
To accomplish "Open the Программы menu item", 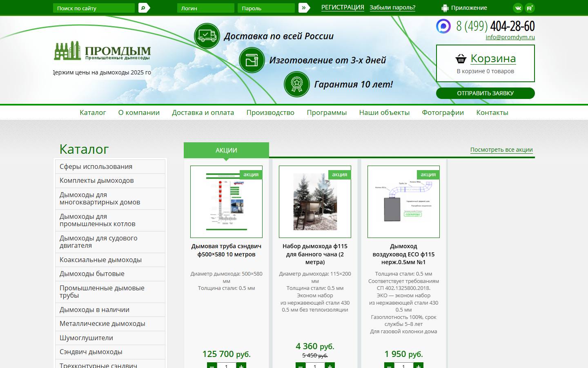I will pos(327,112).
